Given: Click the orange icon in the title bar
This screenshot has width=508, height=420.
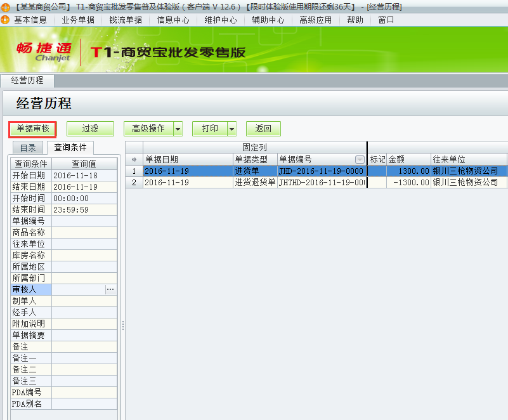Looking at the screenshot, I should coord(5,6).
